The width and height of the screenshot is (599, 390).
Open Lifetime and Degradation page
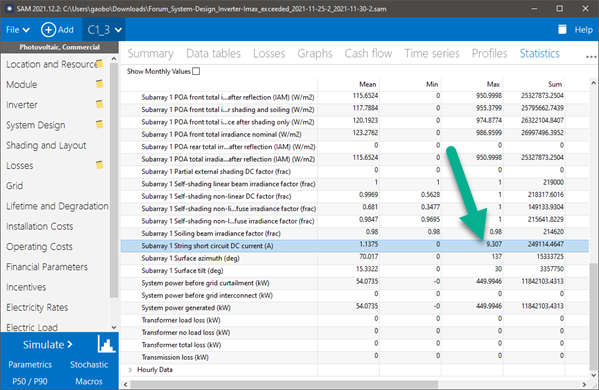coord(57,206)
